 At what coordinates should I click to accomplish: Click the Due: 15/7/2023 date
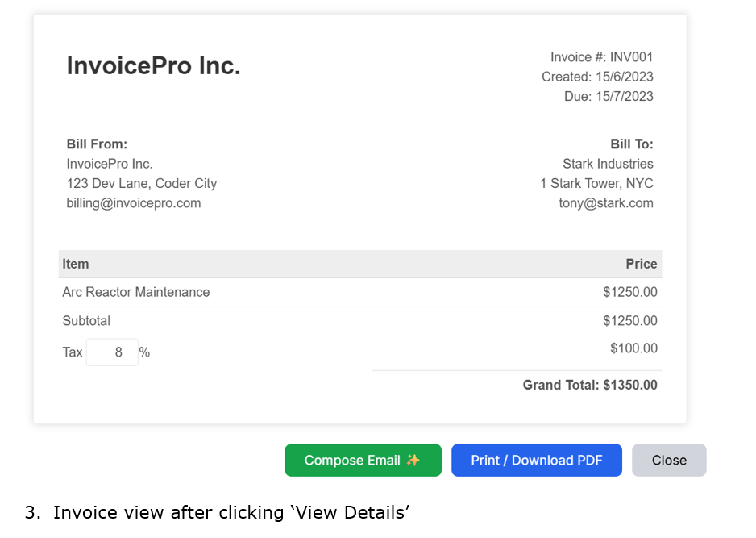tap(609, 96)
